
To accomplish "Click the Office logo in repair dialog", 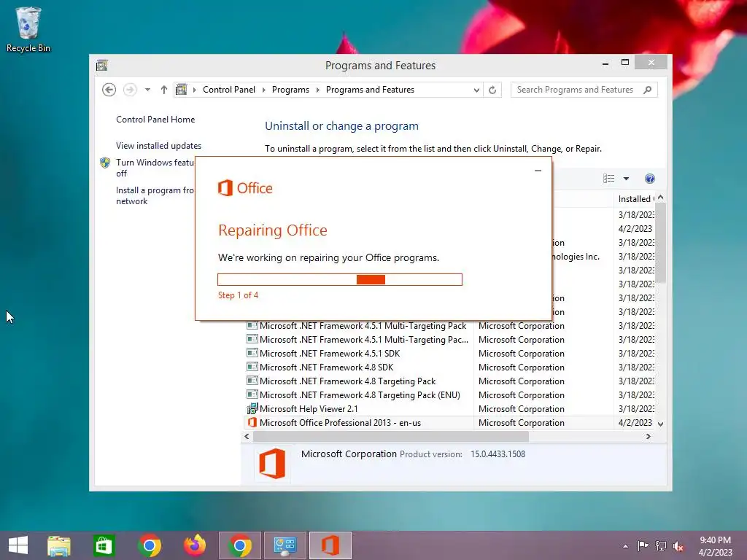I will pyautogui.click(x=245, y=188).
